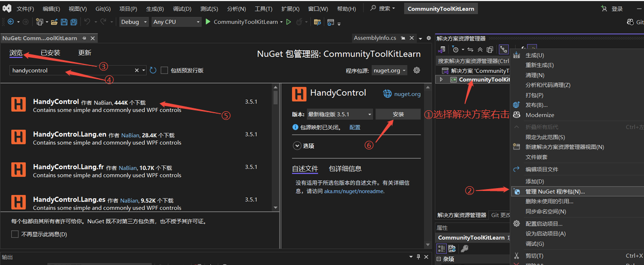The image size is (644, 265).
Task: Switch to the 已安装 tab
Action: [51, 53]
